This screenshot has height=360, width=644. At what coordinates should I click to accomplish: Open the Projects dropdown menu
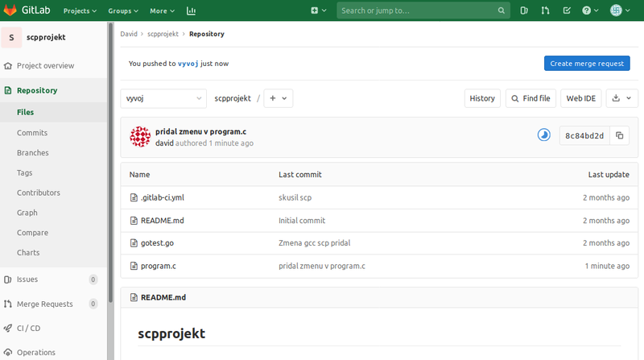[x=80, y=11]
